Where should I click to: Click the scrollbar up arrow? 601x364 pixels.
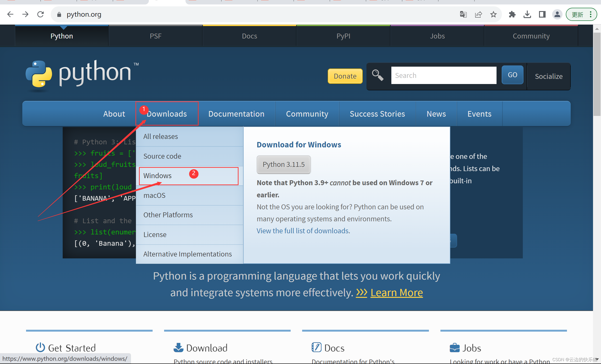click(597, 29)
